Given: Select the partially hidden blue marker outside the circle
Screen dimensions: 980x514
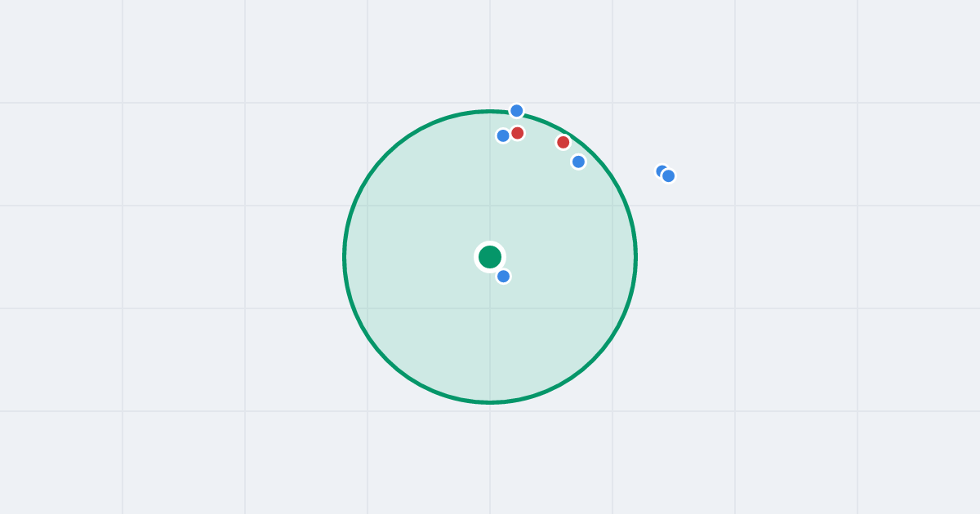Looking at the screenshot, I should tap(660, 170).
